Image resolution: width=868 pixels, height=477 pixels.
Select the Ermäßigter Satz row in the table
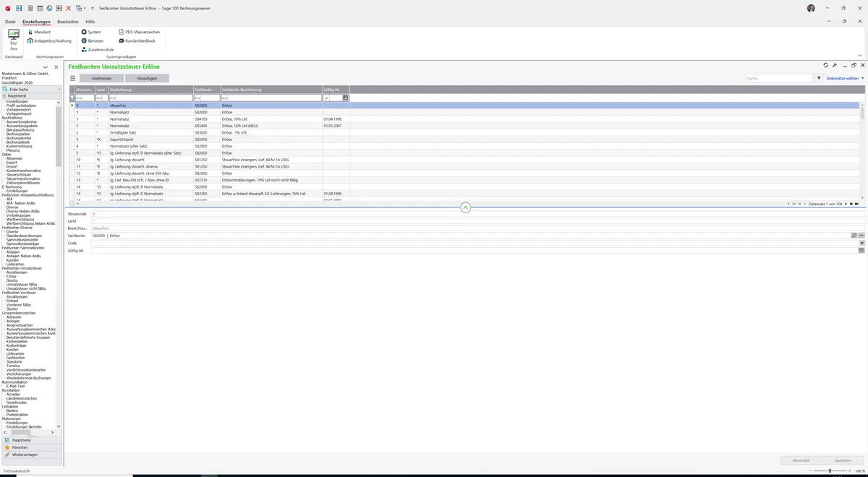tap(465, 133)
